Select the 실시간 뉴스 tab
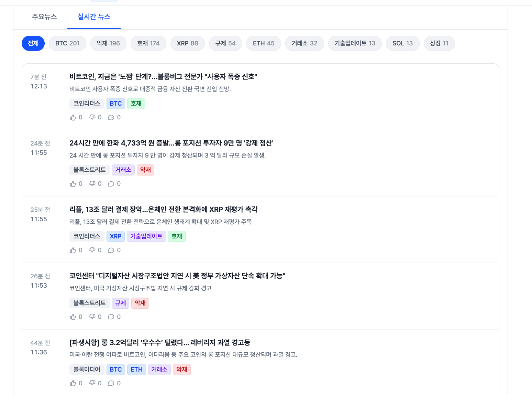This screenshot has width=532, height=395. click(x=94, y=17)
